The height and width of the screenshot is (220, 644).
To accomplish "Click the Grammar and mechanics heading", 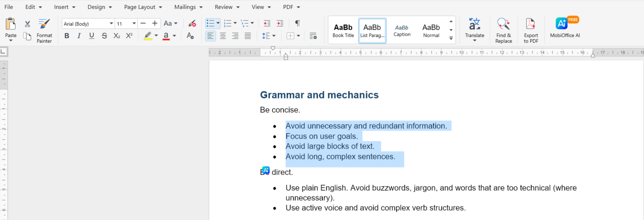I will pos(319,95).
